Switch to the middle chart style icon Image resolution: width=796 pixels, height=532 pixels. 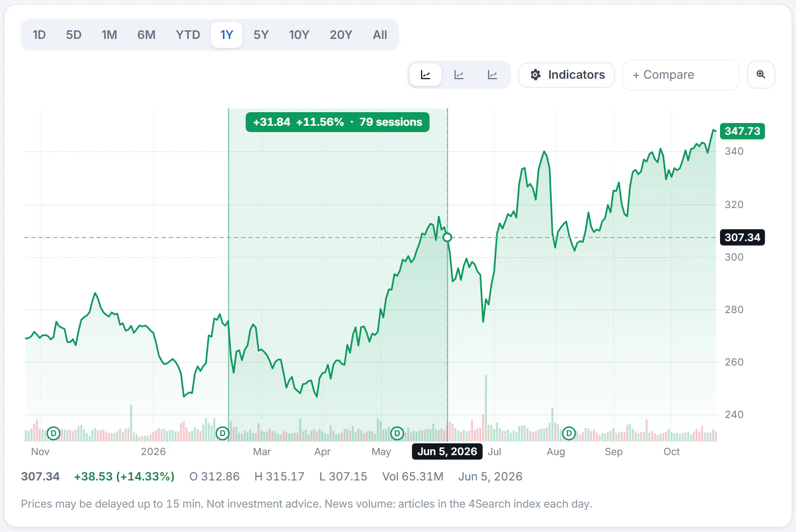tap(459, 75)
